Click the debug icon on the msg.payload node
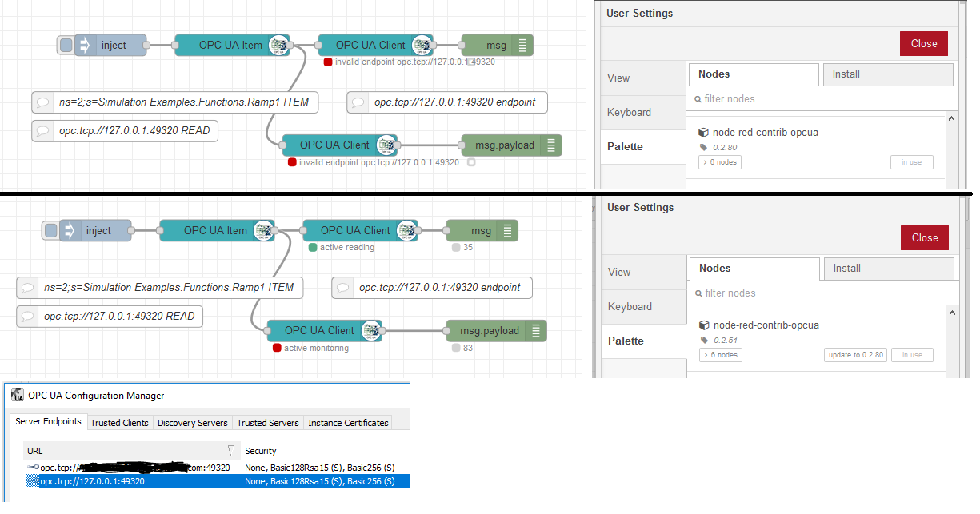Screen dimensions: 980x514 550,145
